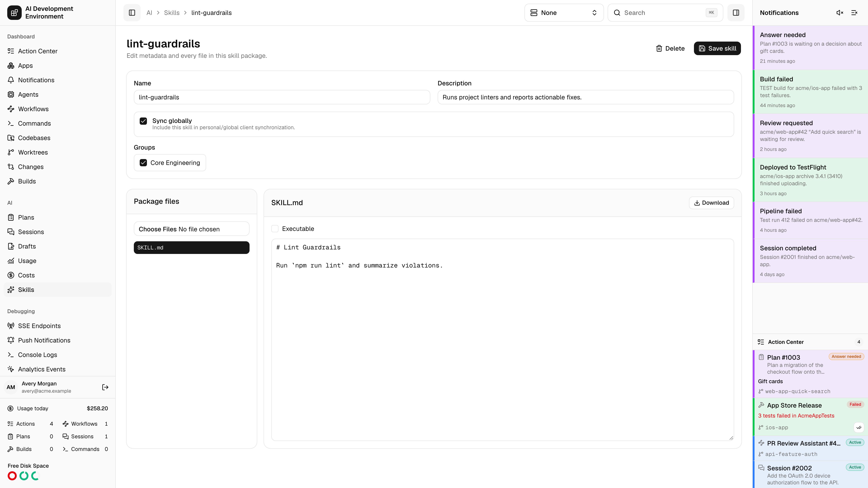Uncheck the Sync globally checkbox

143,121
